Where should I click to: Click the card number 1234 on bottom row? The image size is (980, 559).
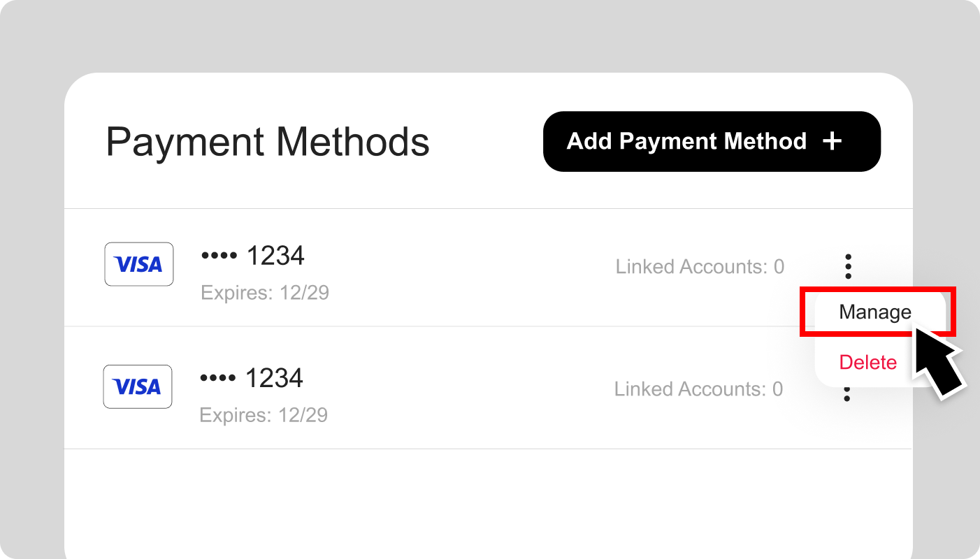coord(276,377)
